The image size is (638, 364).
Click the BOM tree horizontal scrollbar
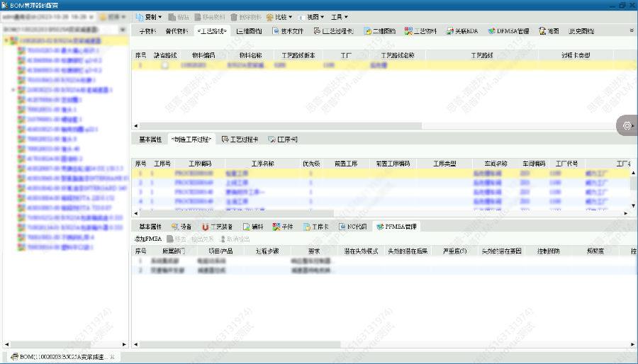(50, 344)
